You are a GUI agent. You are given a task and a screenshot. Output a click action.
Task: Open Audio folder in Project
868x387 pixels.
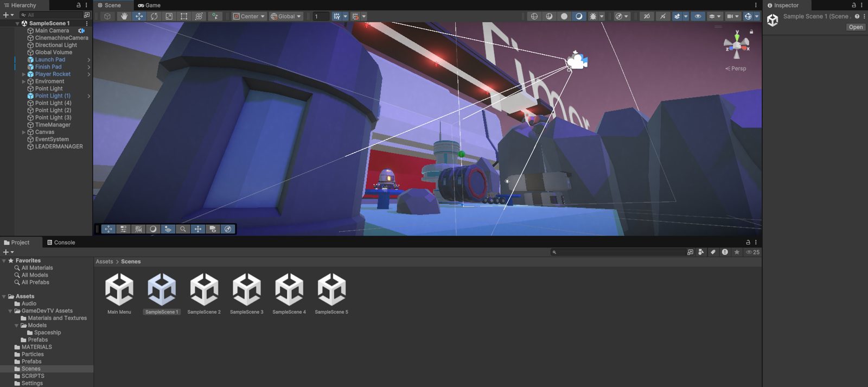coord(29,303)
